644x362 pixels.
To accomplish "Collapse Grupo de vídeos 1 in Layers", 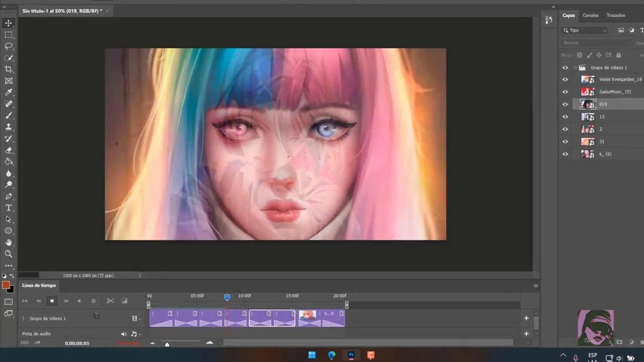I will (576, 67).
